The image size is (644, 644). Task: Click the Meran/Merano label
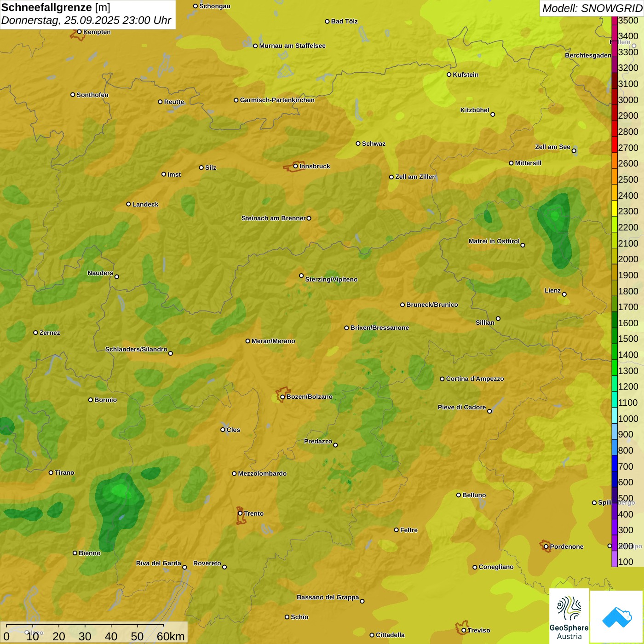coord(273,341)
